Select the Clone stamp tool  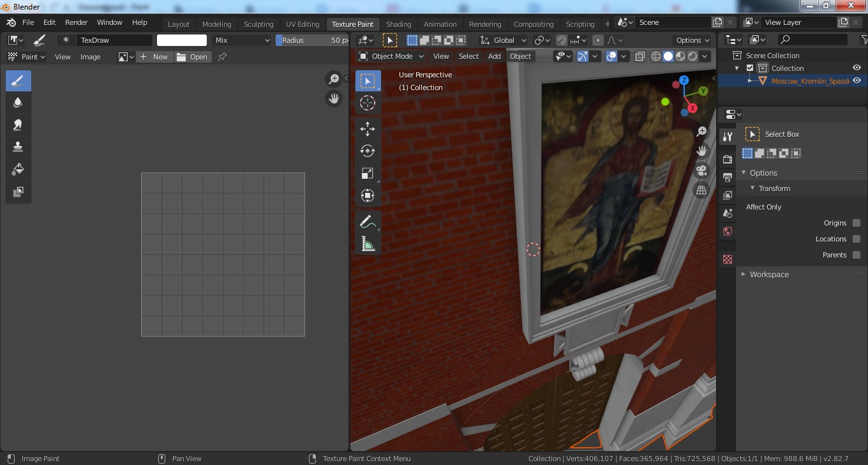click(x=18, y=147)
